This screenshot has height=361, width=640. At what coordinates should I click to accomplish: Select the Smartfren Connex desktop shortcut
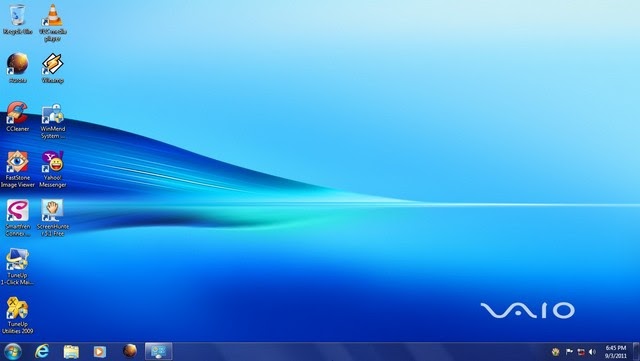coord(18,218)
